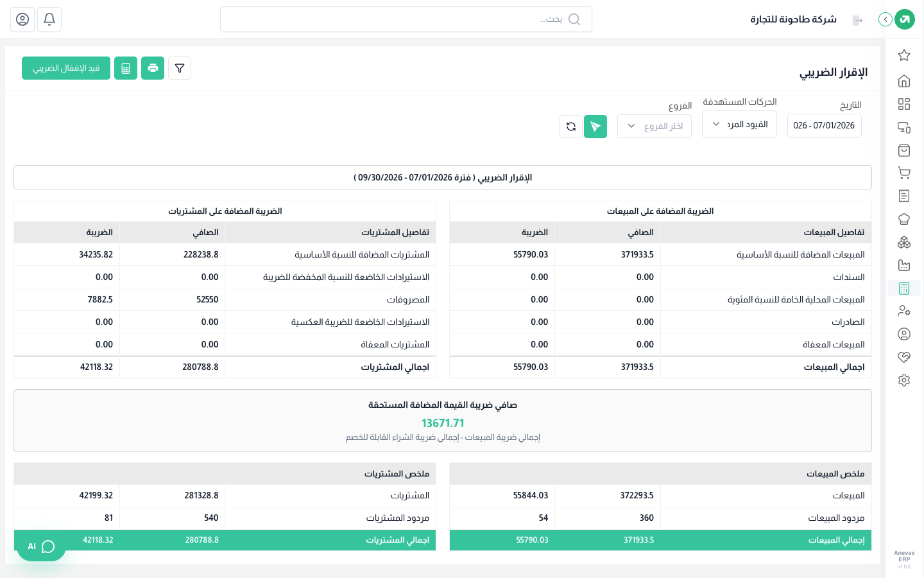
Task: Open the shopping bag icon in the sidebar
Action: pos(904,150)
